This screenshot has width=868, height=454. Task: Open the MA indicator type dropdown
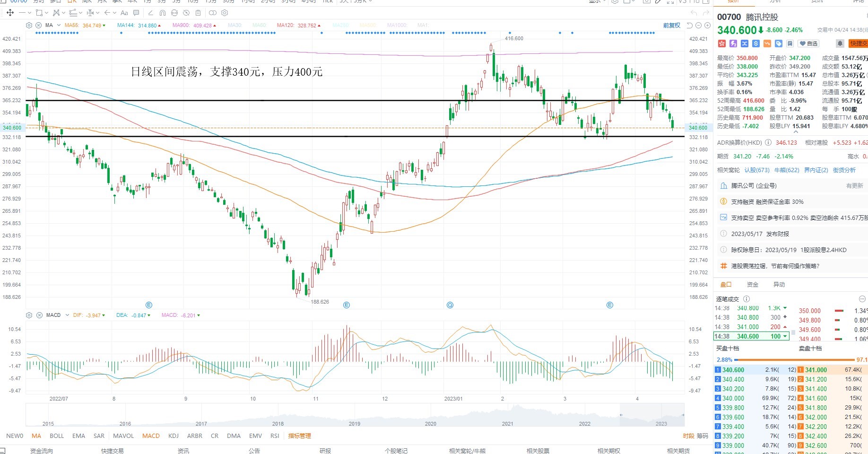click(x=59, y=26)
